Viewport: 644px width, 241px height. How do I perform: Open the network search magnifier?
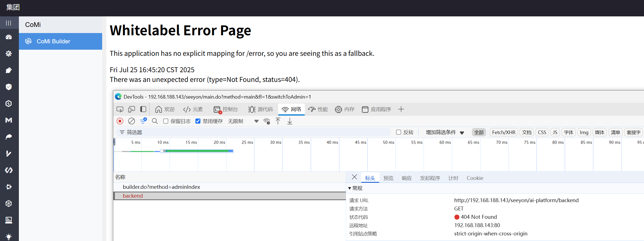pos(155,121)
